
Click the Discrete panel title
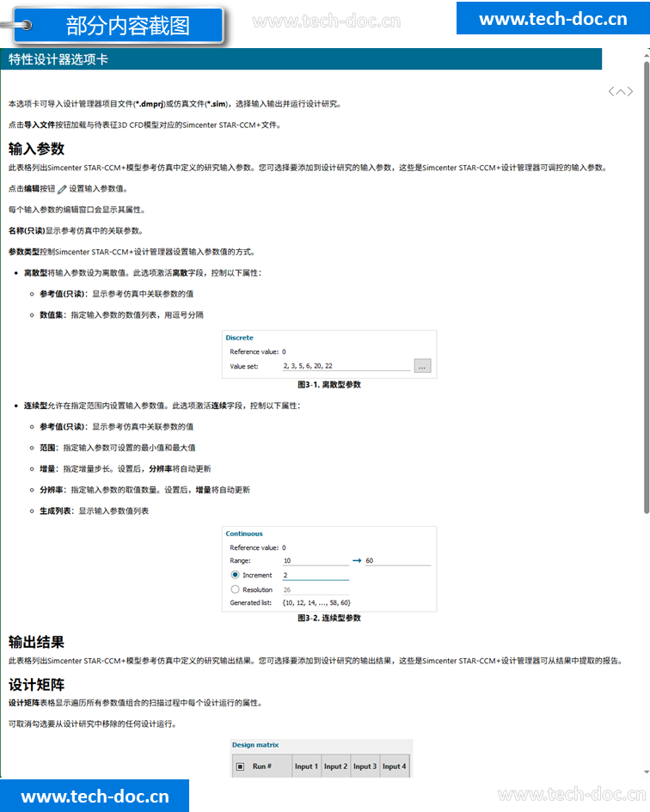pos(240,338)
